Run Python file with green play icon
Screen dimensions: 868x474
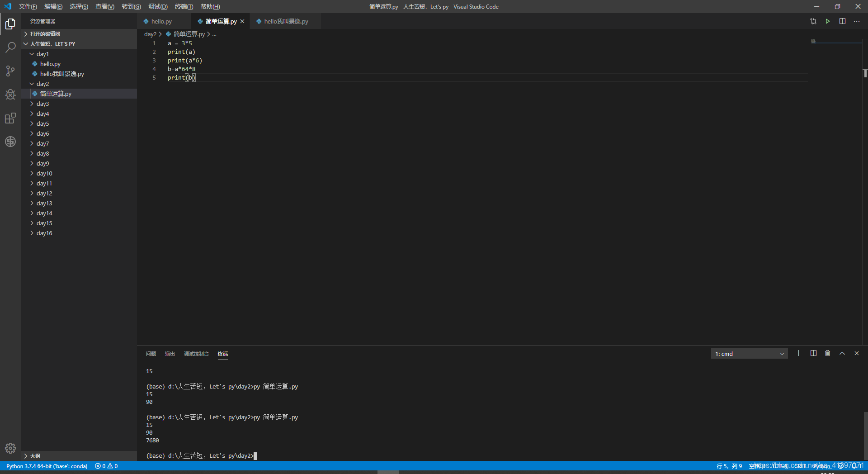pos(828,21)
